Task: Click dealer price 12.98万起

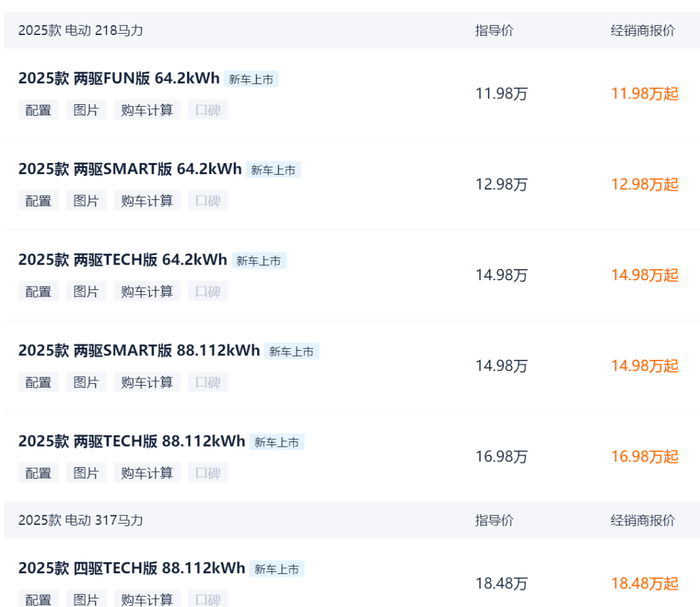Action: tap(644, 184)
